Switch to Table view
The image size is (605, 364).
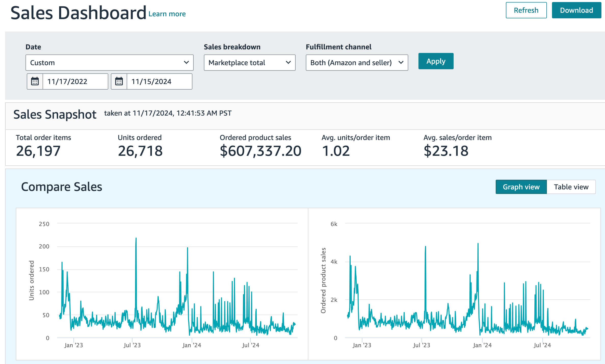[571, 187]
